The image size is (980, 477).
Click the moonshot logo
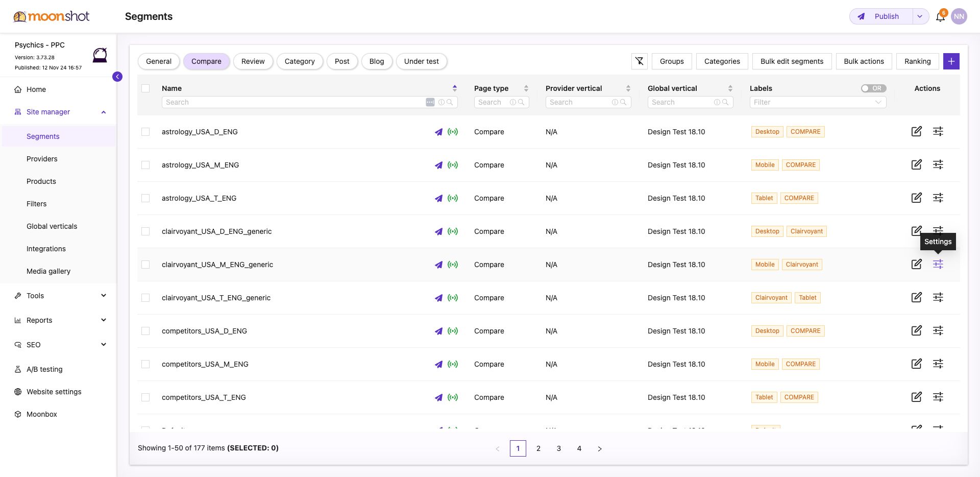click(51, 16)
